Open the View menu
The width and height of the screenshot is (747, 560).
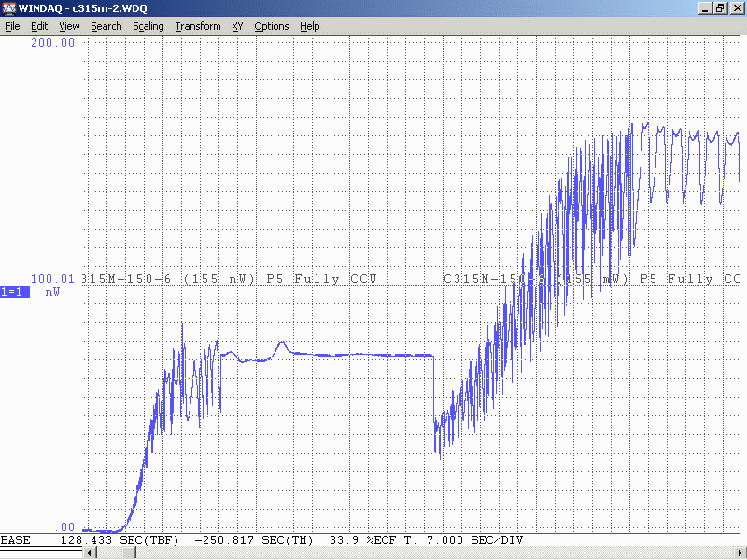coord(69,26)
